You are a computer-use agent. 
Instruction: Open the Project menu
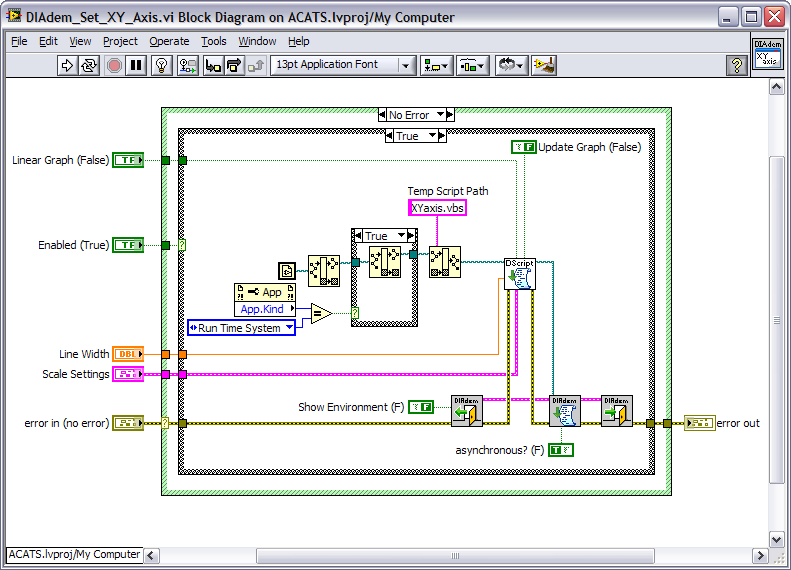[x=120, y=41]
